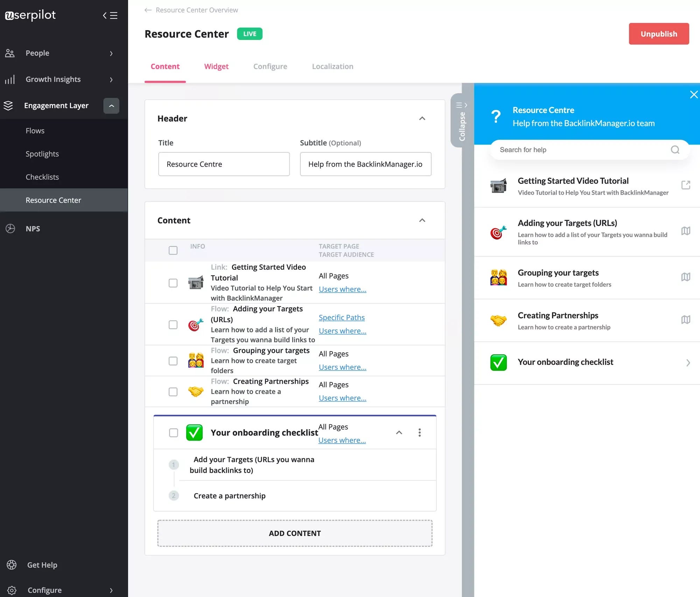
Task: Check the select-all checkbox in Info header
Action: coord(173,250)
